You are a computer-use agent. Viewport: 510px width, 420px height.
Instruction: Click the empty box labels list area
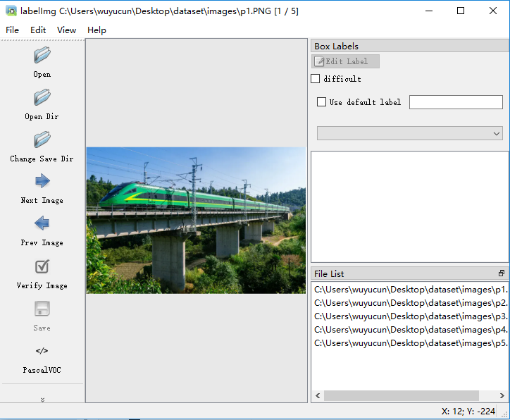[x=410, y=207]
